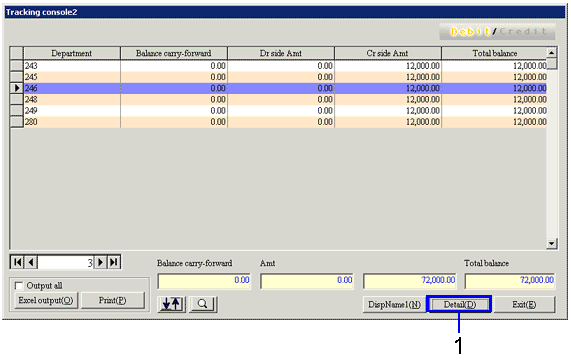Click the scrollbar up arrow
571x363 pixels.
552,53
